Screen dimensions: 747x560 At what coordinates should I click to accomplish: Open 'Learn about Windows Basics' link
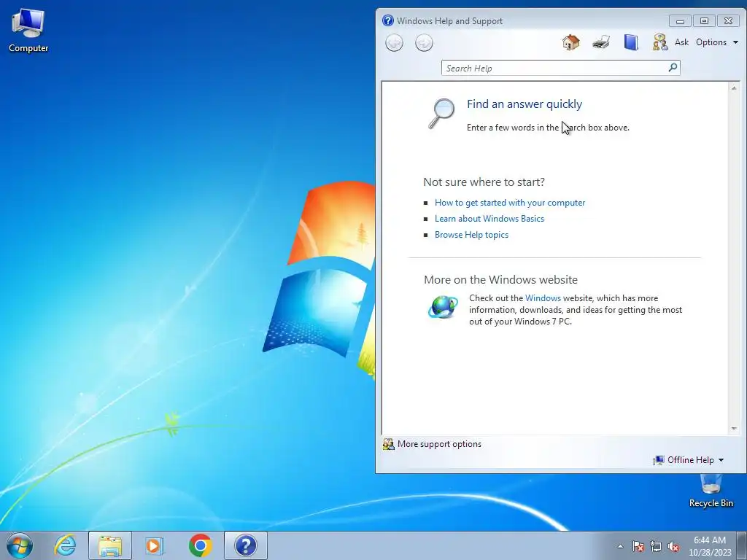click(x=489, y=219)
